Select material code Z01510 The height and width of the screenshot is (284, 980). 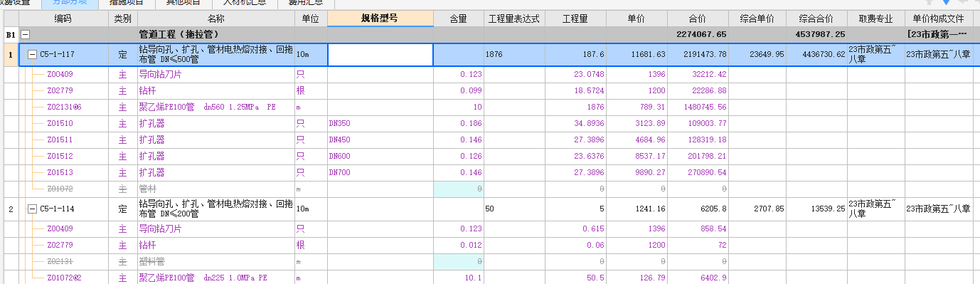pos(60,123)
